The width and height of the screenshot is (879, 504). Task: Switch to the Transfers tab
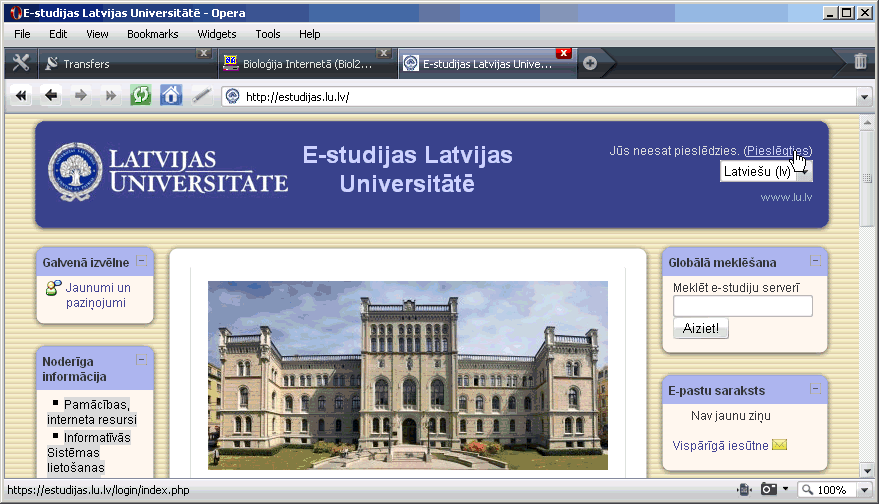[x=127, y=63]
